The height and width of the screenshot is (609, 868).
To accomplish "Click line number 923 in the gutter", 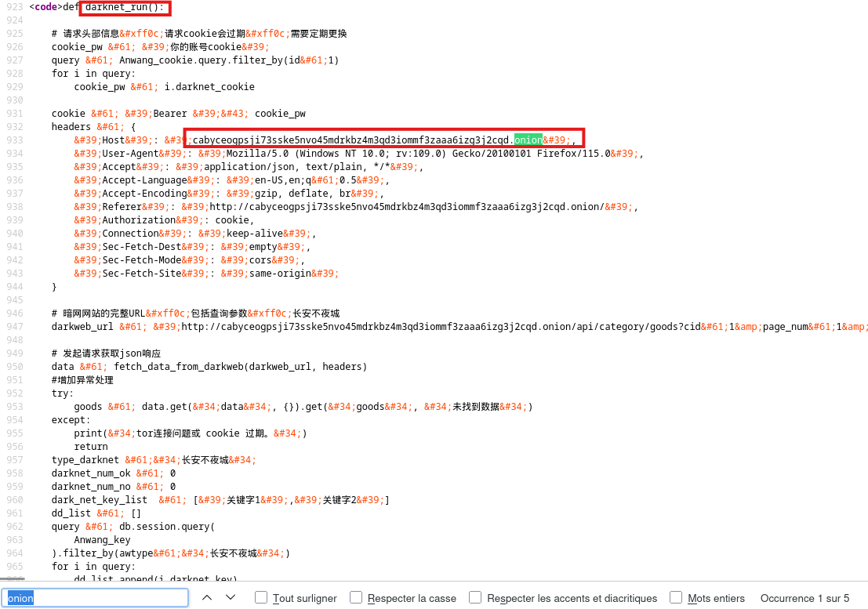I will (14, 7).
